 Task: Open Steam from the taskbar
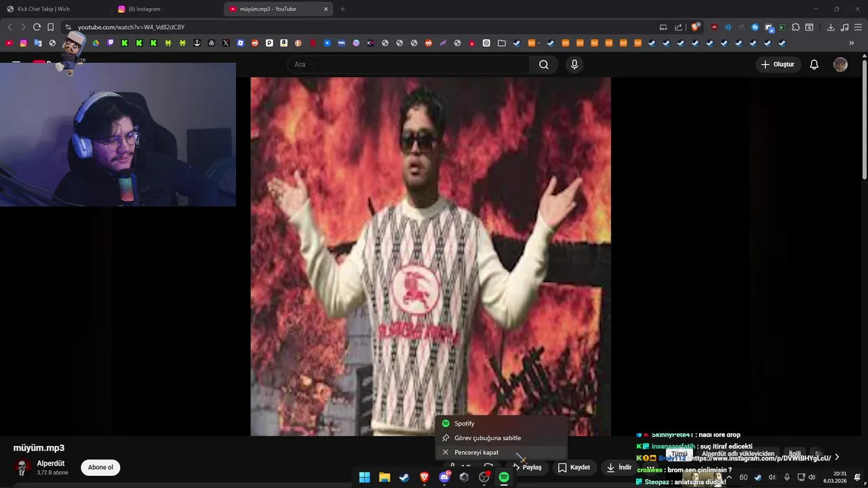click(x=404, y=477)
